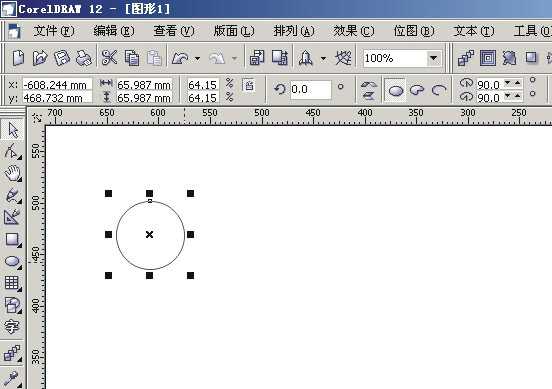
Task: Select the Text tool (字)
Action: [x=12, y=327]
